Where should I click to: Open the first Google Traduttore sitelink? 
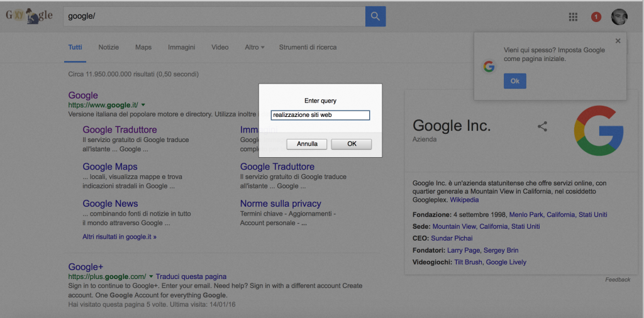coord(119,129)
